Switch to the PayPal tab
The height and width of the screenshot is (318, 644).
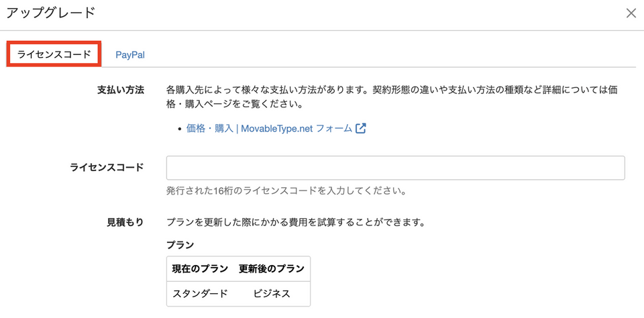(x=130, y=55)
